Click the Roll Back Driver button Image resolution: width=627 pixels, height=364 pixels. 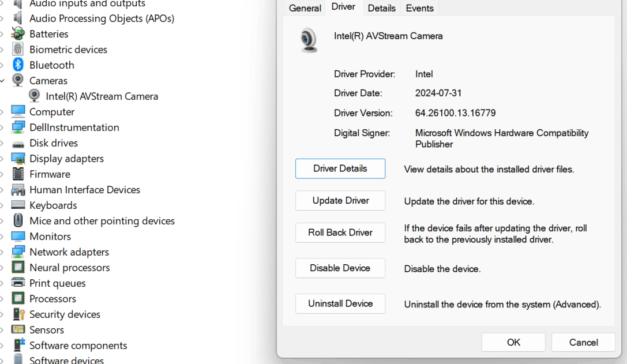[x=340, y=232]
